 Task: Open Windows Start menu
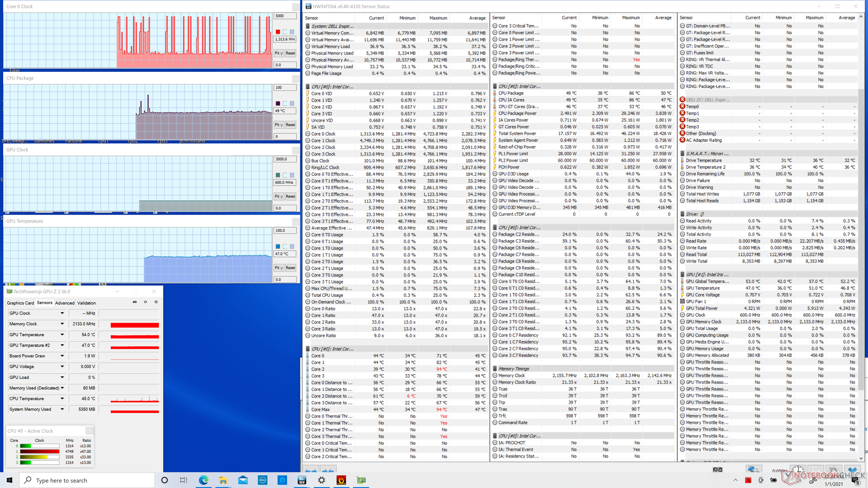[x=9, y=480]
